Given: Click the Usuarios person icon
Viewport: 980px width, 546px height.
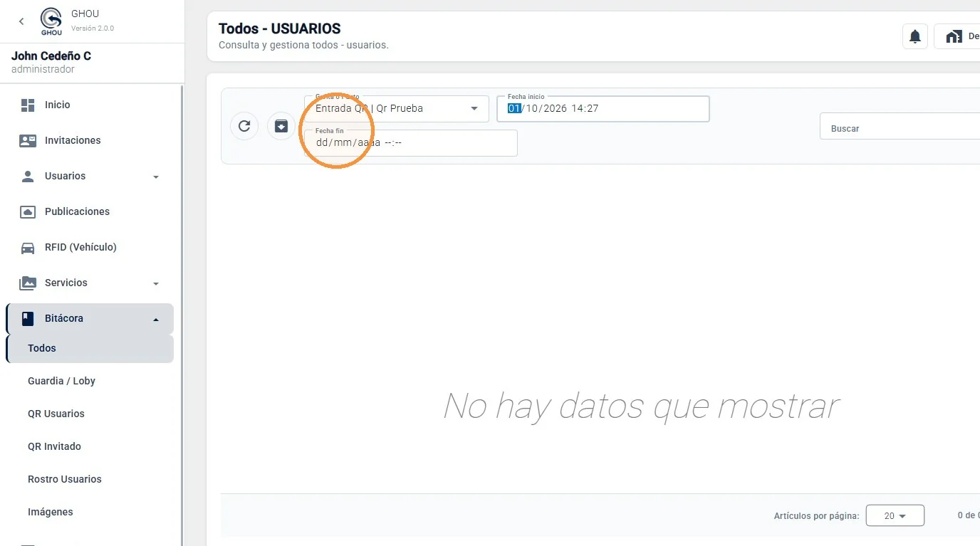Looking at the screenshot, I should pyautogui.click(x=28, y=177).
